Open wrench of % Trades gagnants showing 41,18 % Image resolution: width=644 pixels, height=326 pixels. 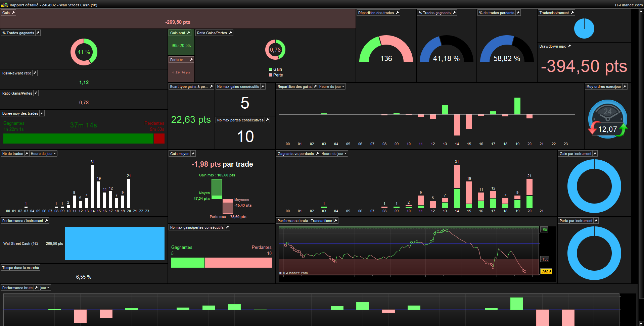point(454,13)
